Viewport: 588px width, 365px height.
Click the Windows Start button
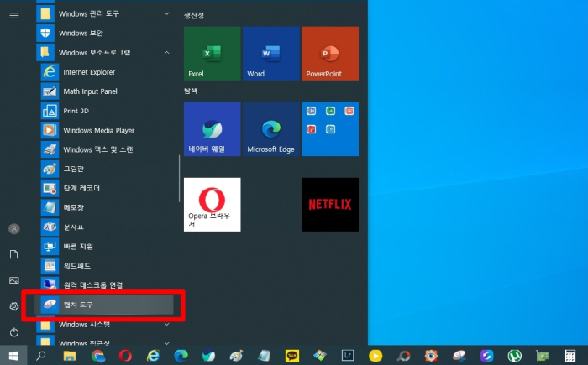pos(13,356)
